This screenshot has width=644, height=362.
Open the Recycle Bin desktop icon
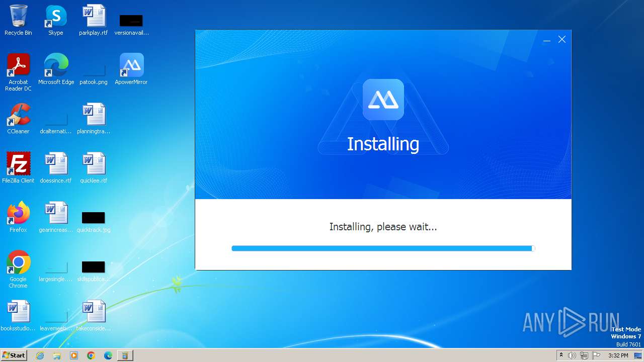[18, 20]
